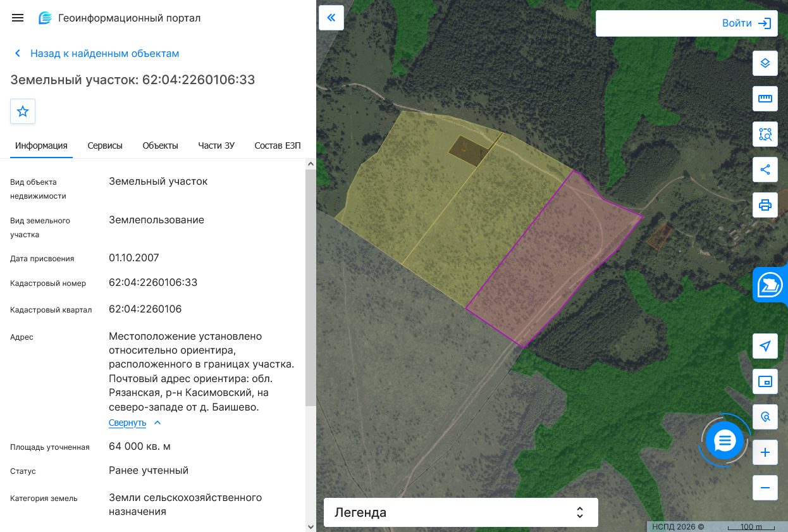Open the overview mini-map tool
This screenshot has height=532, width=788.
[765, 381]
